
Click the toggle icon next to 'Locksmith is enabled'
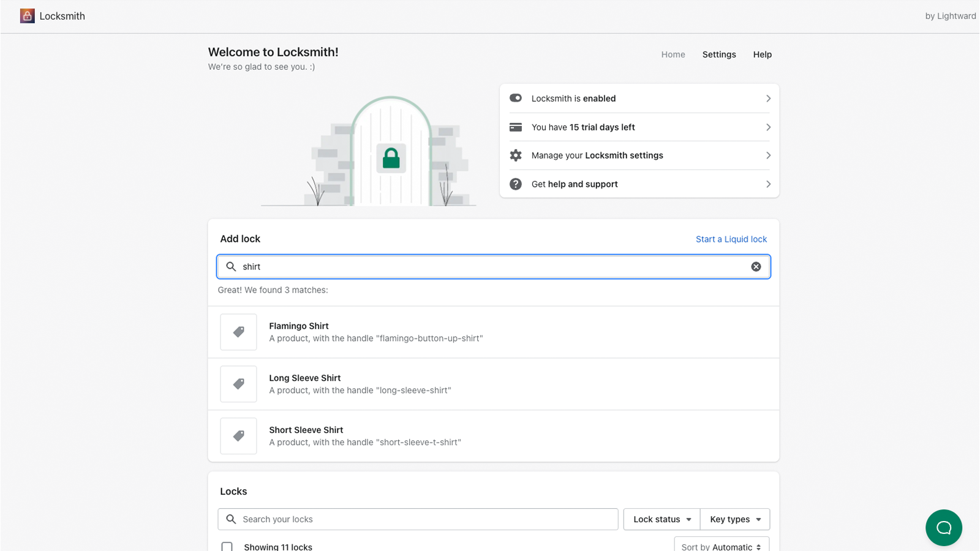coord(516,98)
